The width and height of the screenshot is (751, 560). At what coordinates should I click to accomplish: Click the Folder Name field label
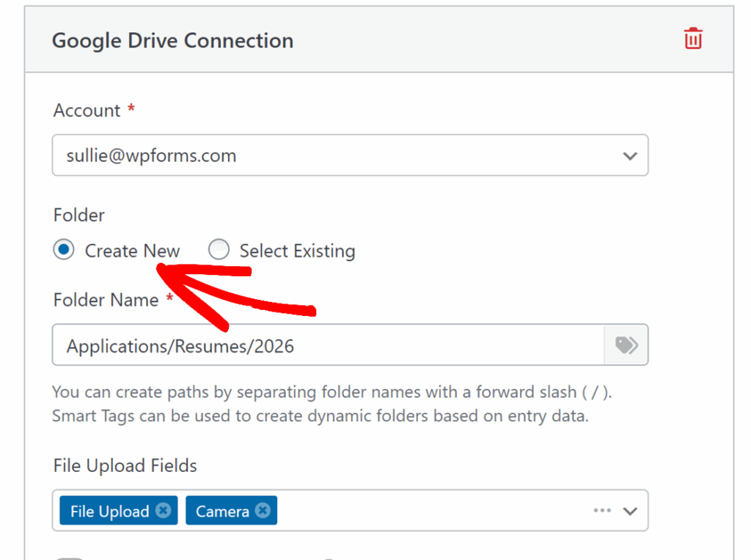point(106,300)
